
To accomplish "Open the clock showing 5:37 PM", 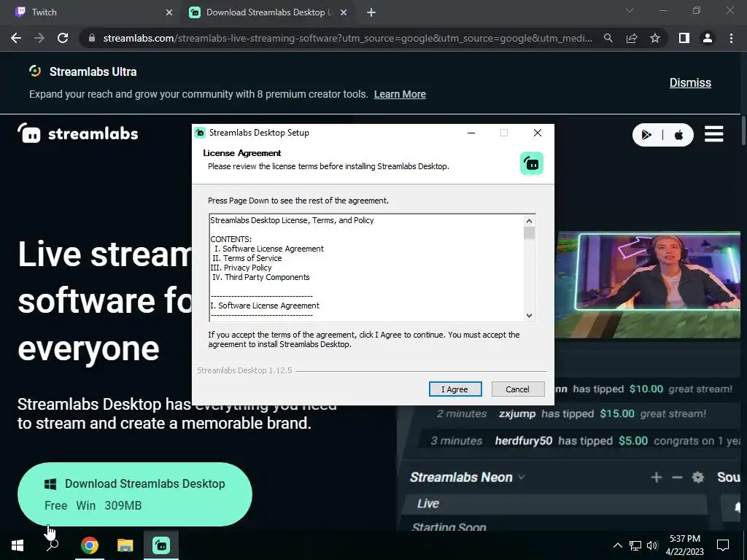I will point(685,545).
